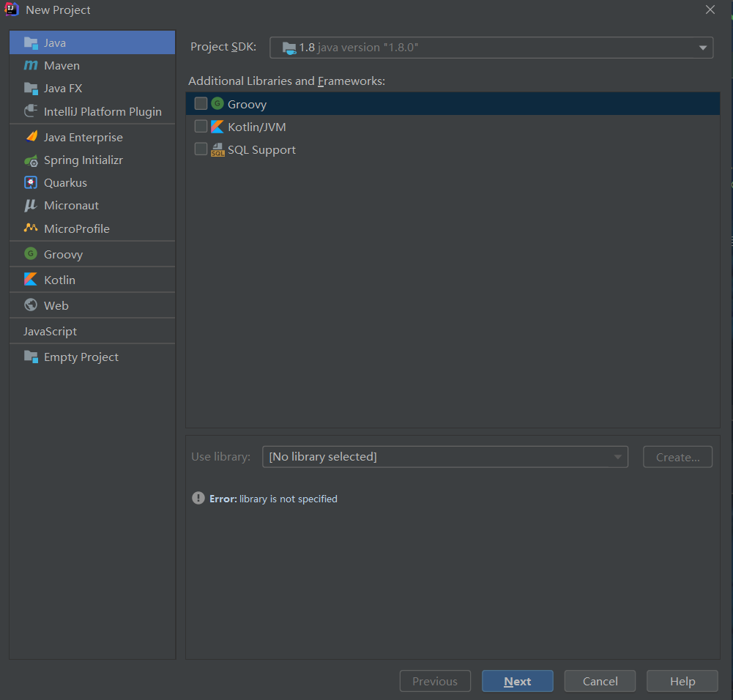
Task: Choose MicroProfile in the sidebar
Action: click(x=92, y=228)
